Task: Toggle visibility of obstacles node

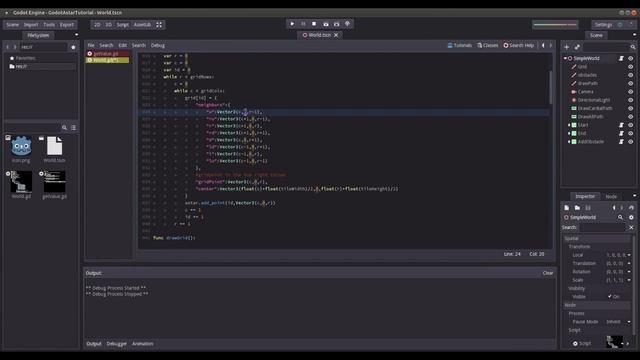Action: pos(630,75)
